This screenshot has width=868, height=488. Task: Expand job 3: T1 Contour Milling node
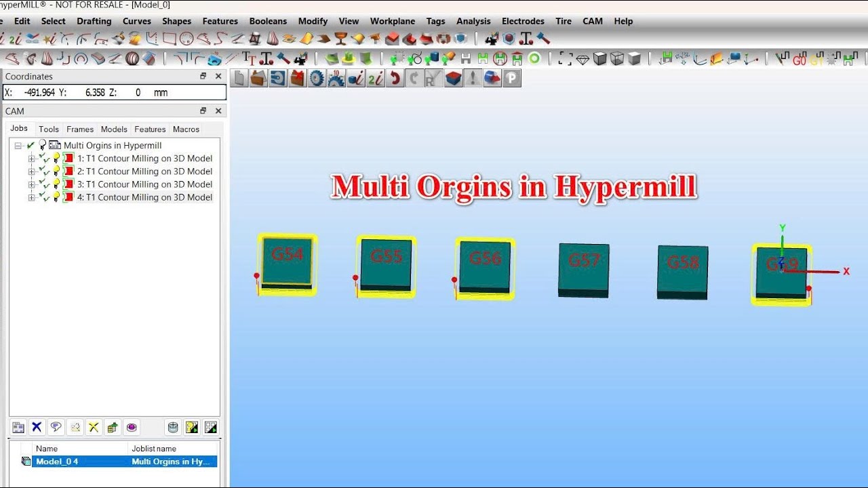pyautogui.click(x=31, y=184)
